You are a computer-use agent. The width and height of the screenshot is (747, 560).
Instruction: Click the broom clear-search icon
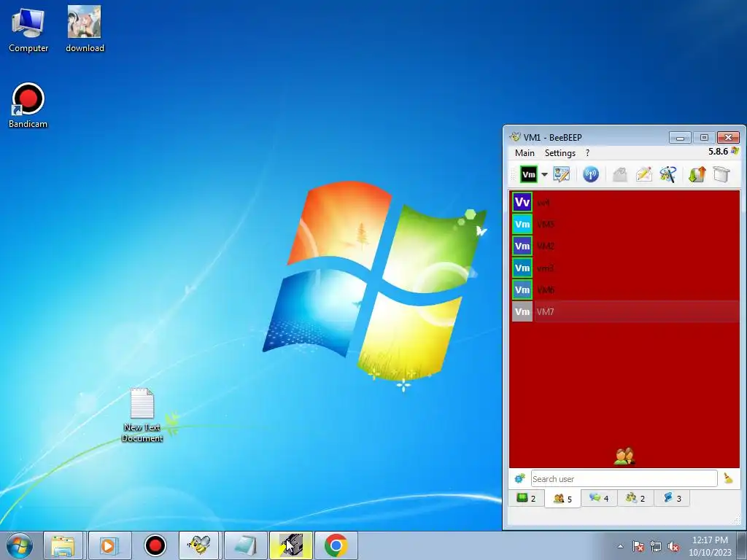[728, 478]
